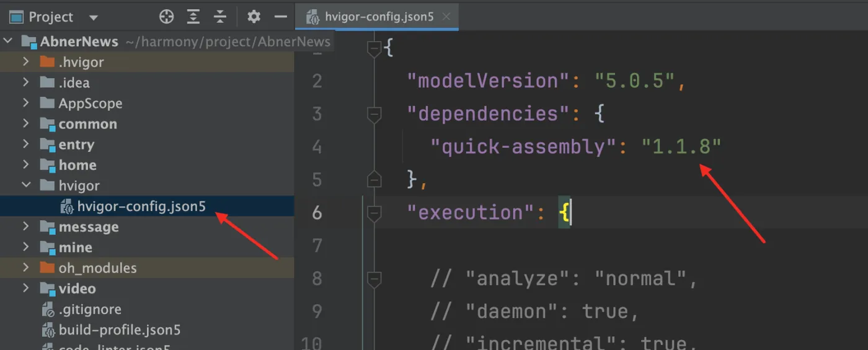Toggle fold marker on dependencies line
This screenshot has height=350, width=868.
(374, 114)
